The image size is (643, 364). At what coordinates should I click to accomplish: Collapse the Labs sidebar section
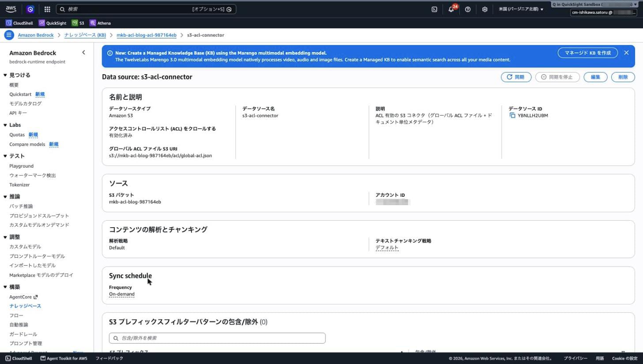[5, 125]
